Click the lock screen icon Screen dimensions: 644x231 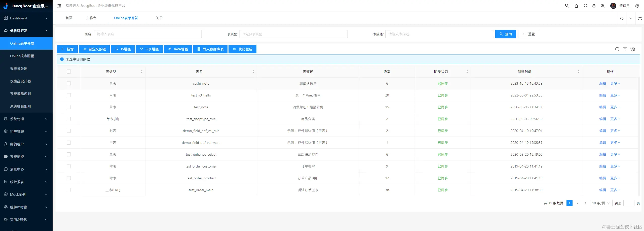(594, 6)
